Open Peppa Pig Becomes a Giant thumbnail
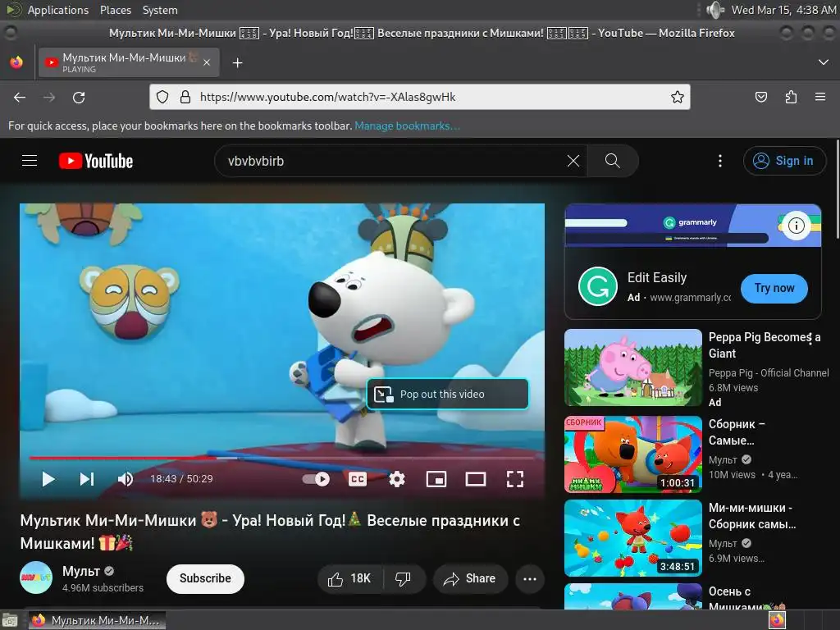 [633, 367]
